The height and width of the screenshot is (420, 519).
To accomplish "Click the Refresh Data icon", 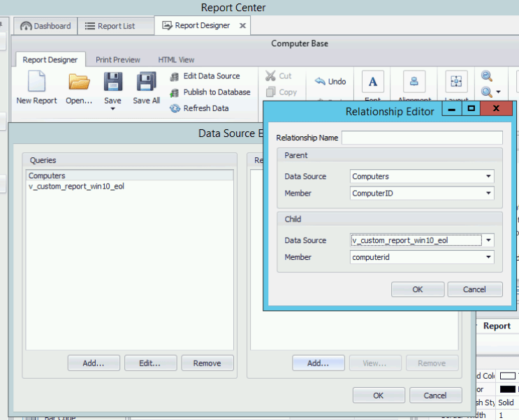I will (175, 108).
